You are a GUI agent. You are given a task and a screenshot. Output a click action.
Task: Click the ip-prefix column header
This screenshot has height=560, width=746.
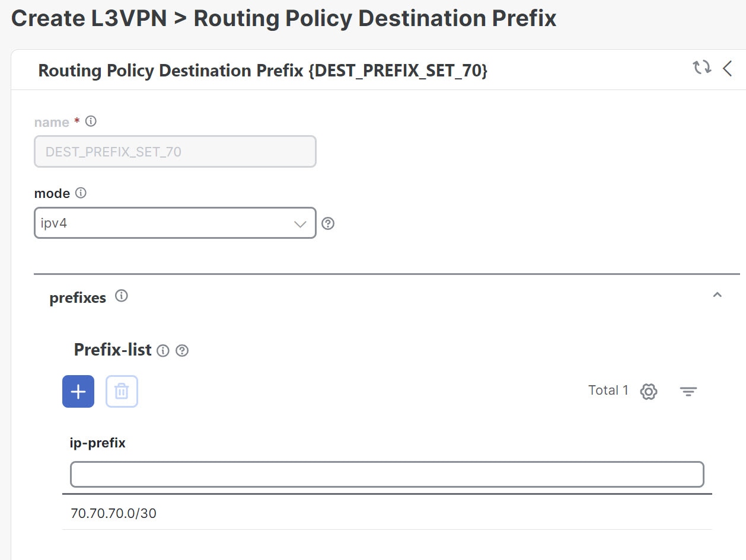(x=98, y=442)
